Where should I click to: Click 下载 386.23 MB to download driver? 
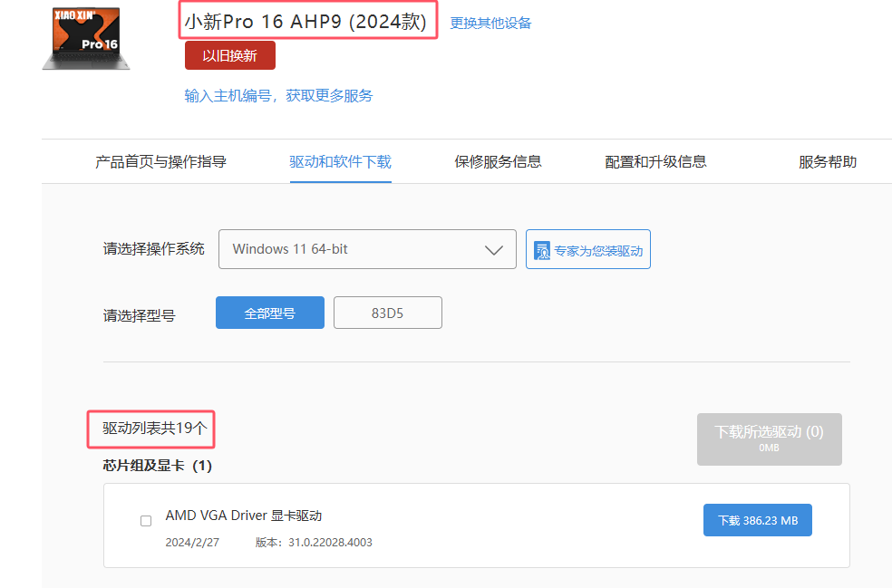tap(757, 519)
